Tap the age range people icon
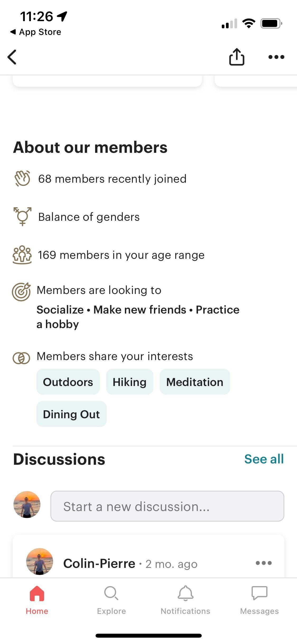Image resolution: width=297 pixels, height=644 pixels. (x=22, y=255)
